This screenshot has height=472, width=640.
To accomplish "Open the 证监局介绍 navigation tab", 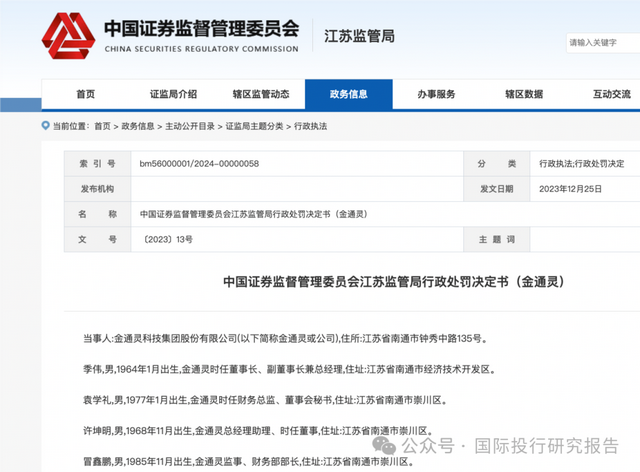I will tap(173, 94).
